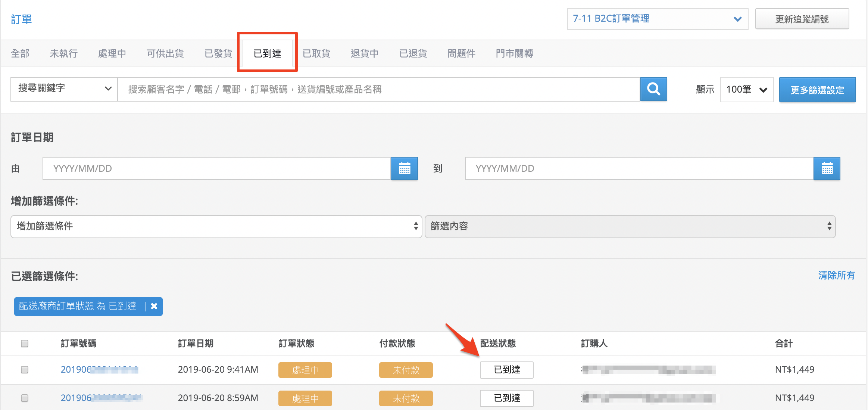Click the 更新追蹤編號 button

pyautogui.click(x=802, y=19)
